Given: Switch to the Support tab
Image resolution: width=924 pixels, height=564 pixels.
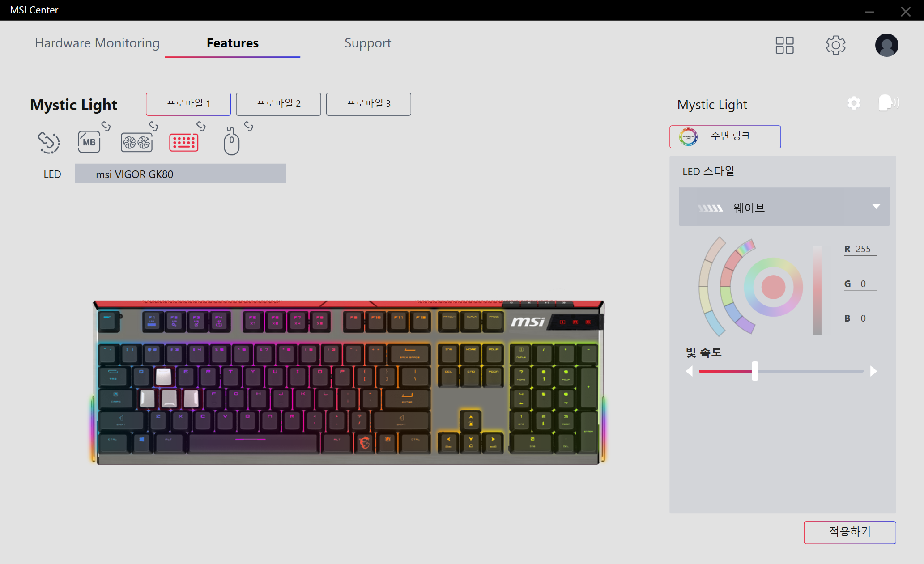Looking at the screenshot, I should click(x=368, y=43).
